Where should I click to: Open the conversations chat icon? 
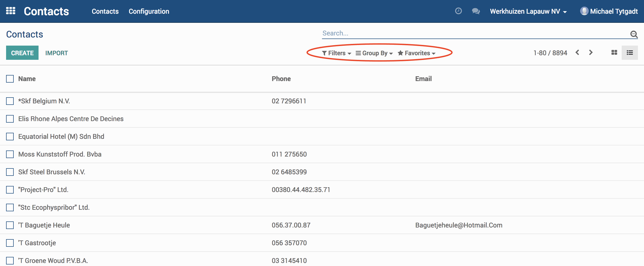(476, 11)
